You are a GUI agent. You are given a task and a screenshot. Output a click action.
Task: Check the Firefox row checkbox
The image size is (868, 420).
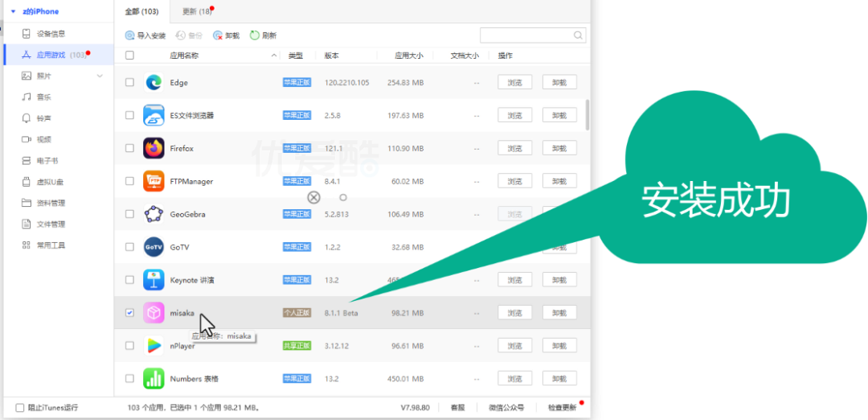pyautogui.click(x=129, y=149)
